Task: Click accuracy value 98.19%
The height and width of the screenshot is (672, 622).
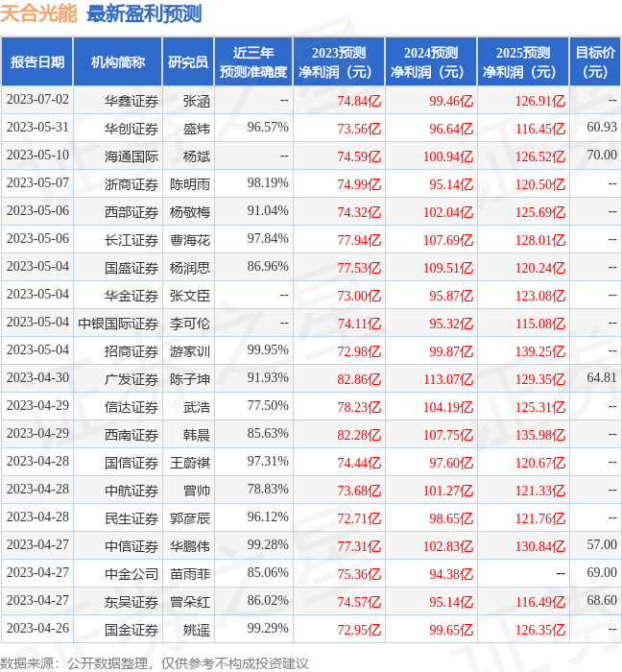Action: (268, 183)
